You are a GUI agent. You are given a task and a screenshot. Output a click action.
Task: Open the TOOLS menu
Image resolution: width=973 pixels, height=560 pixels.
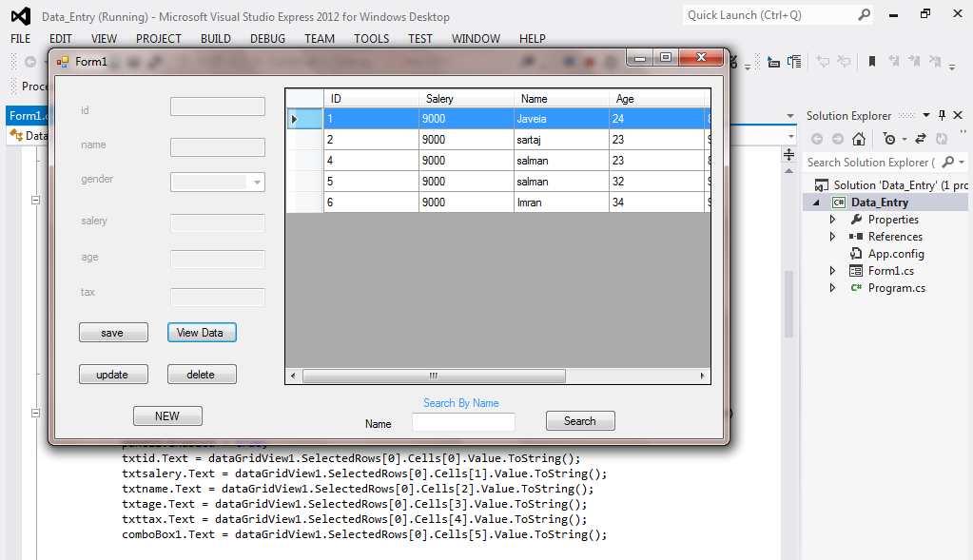pos(371,38)
